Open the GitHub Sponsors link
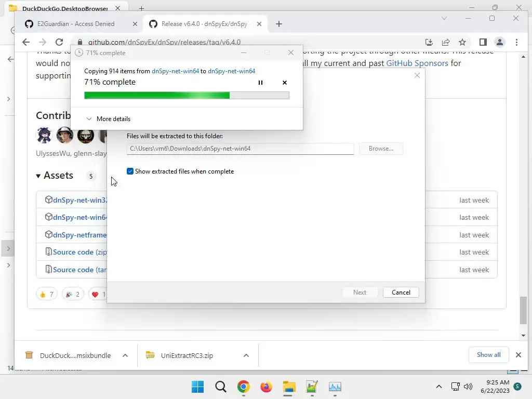 [x=417, y=63]
